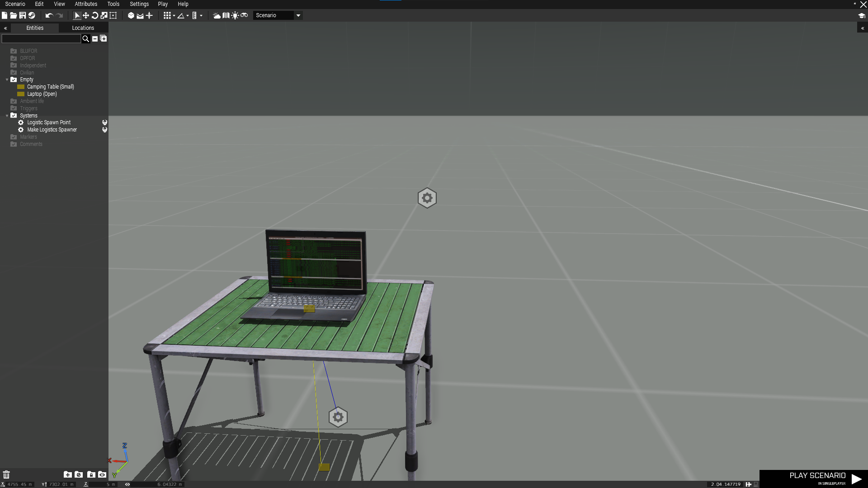Select the scale widget tool
This screenshot has height=488, width=868.
pyautogui.click(x=104, y=15)
